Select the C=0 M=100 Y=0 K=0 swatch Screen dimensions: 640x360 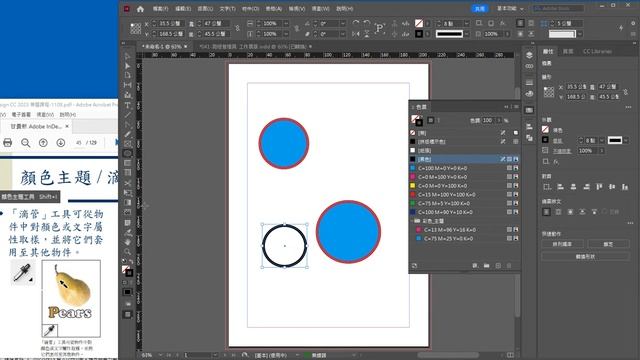click(464, 177)
